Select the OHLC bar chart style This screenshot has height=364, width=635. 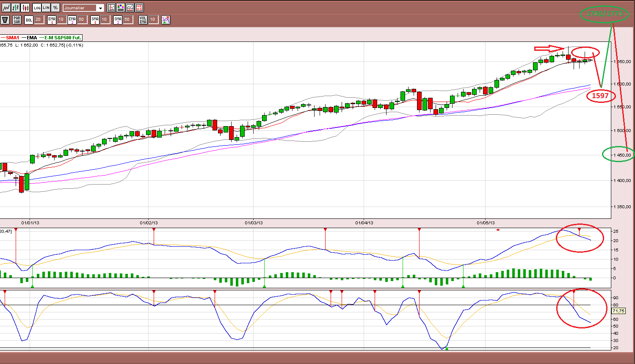[x=16, y=8]
